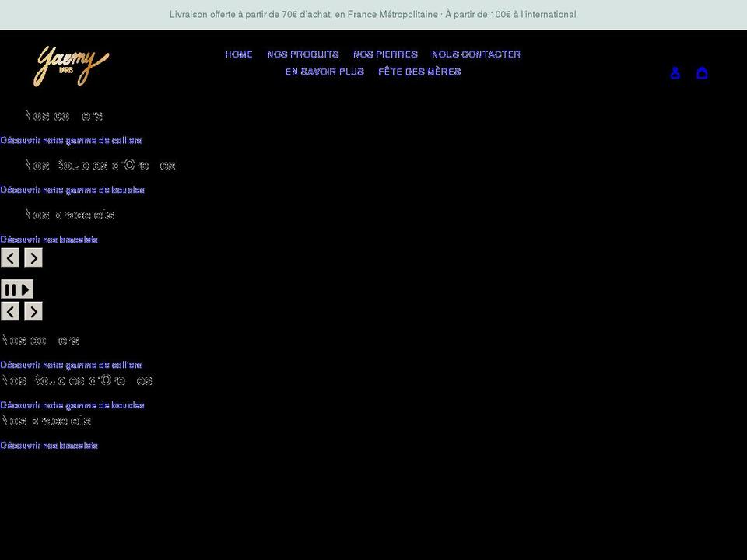Open the NOS PIERRES menu
Viewport: 747px width, 560px height.
(x=385, y=54)
